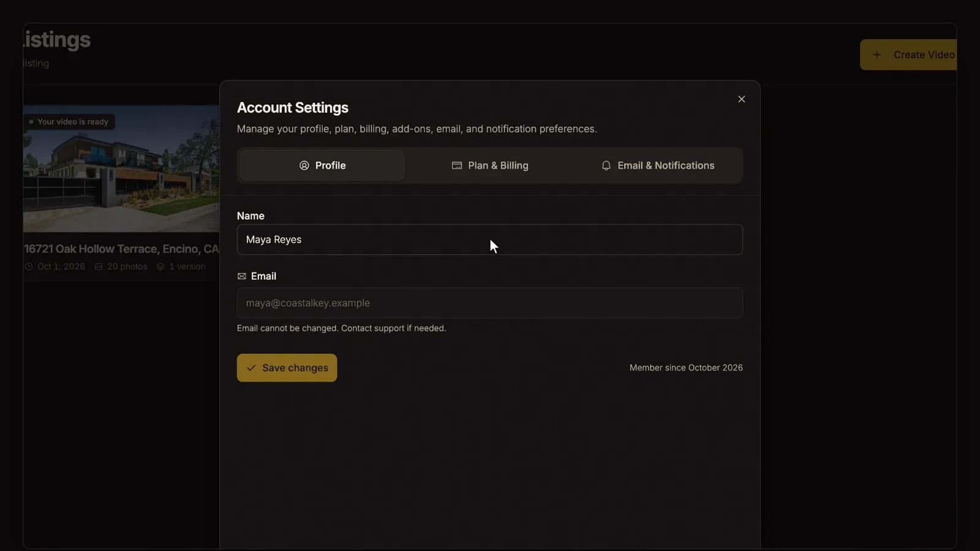Click the image icon beside 20 photos
This screenshot has height=551, width=980.
pyautogui.click(x=99, y=266)
